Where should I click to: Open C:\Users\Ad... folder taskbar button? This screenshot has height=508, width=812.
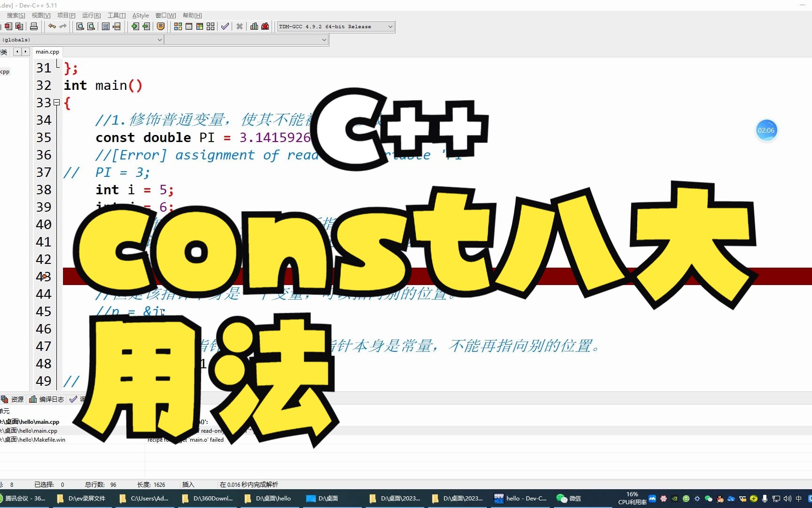point(144,499)
